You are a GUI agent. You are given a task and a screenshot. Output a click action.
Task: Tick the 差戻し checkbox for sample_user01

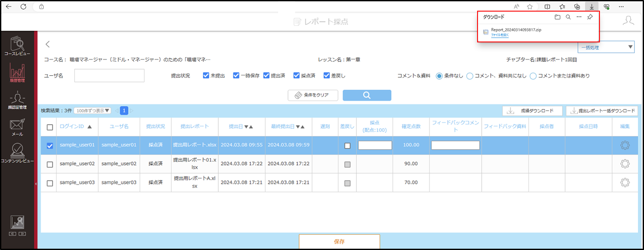(x=347, y=146)
